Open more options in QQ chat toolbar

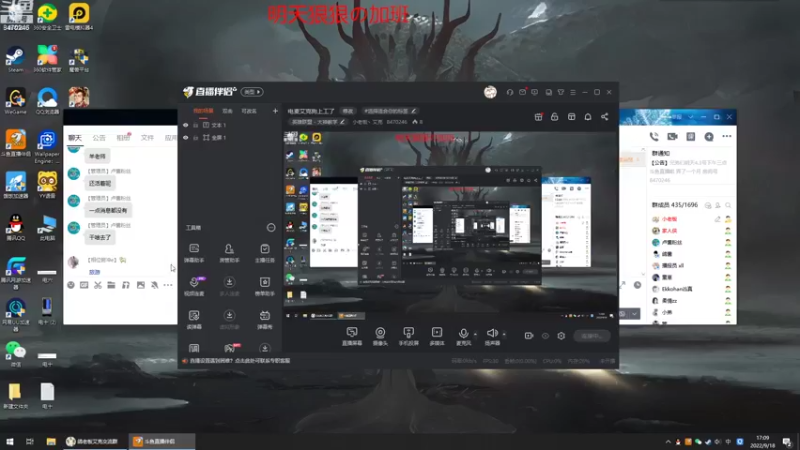(168, 285)
